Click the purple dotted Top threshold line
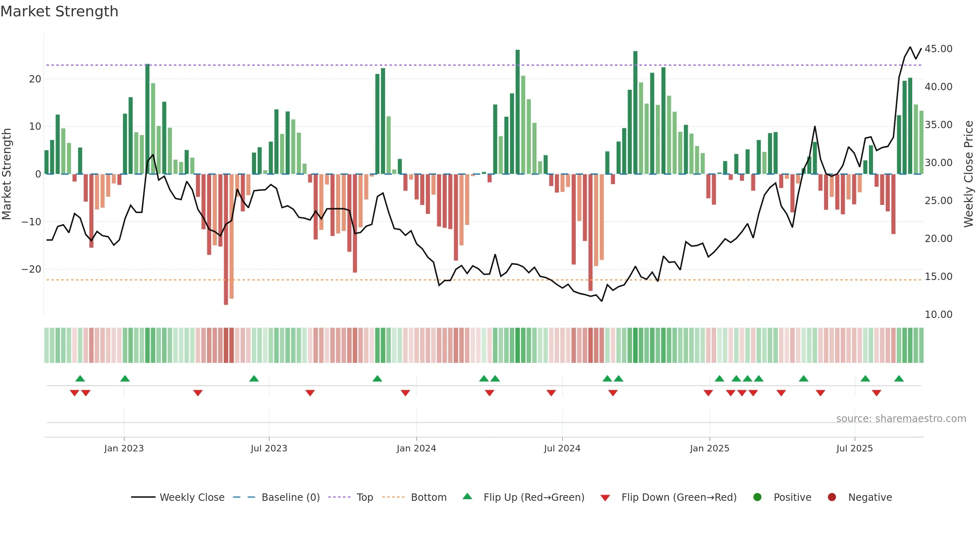The image size is (980, 551). 484,65
